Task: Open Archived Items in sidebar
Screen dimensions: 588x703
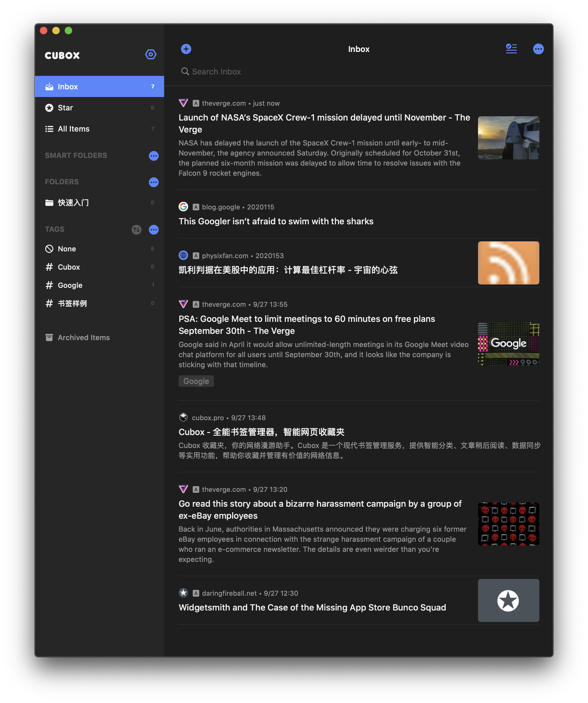Action: click(99, 337)
